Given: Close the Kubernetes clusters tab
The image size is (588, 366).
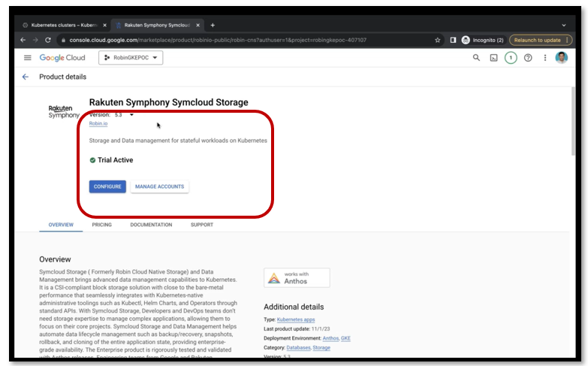Looking at the screenshot, I should point(104,25).
